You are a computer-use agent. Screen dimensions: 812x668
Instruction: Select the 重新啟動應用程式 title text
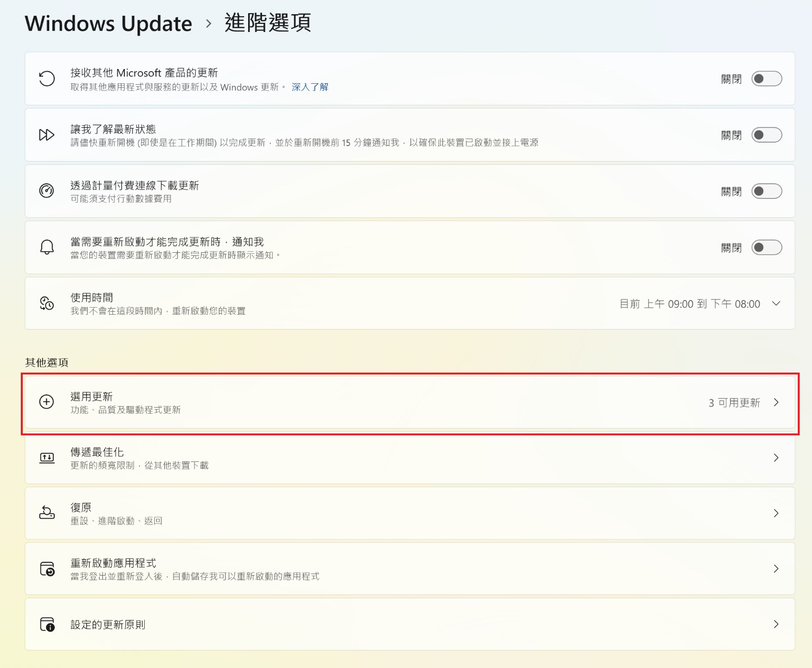(x=113, y=563)
